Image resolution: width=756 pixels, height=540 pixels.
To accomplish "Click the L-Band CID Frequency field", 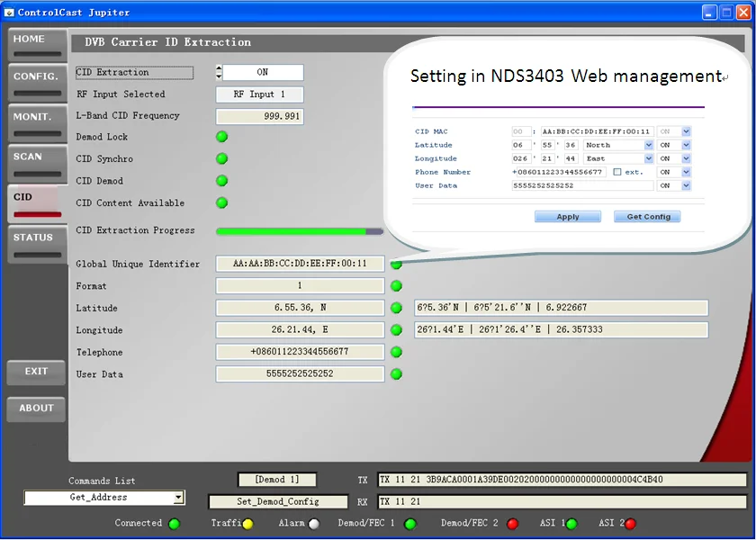I will point(260,116).
